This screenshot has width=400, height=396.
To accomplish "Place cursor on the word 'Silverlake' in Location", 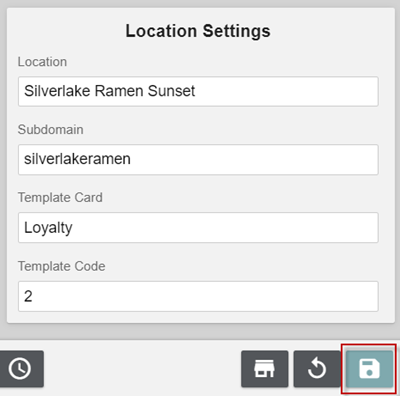I will [57, 91].
